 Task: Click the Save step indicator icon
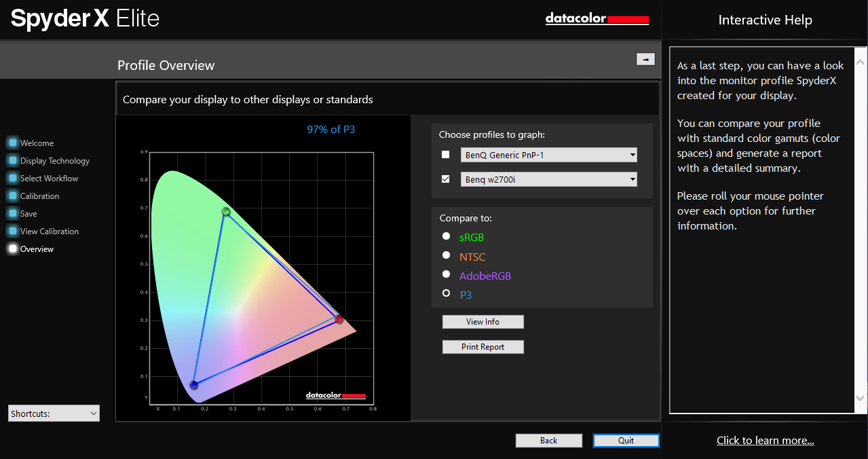13,214
